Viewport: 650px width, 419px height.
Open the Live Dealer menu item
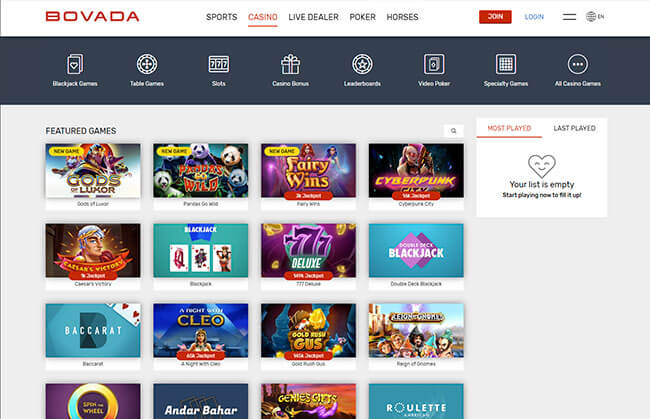pos(313,17)
